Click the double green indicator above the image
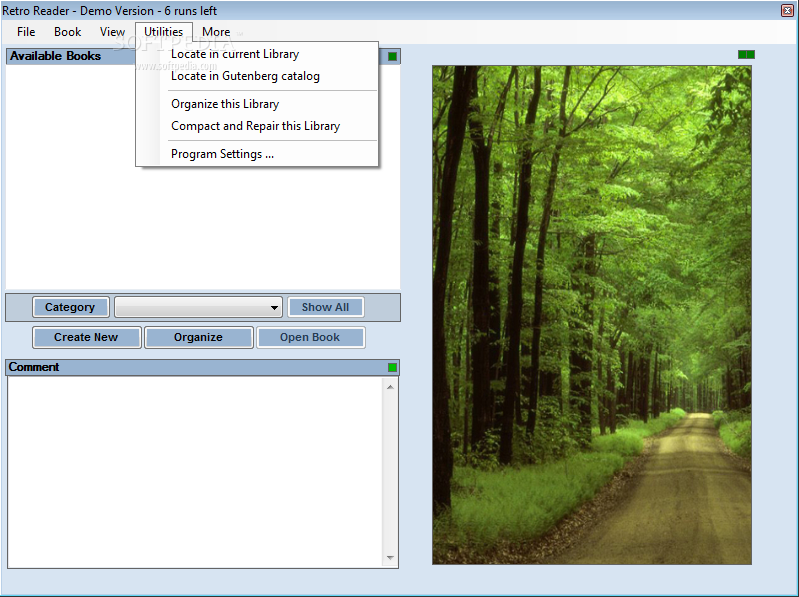Viewport: 799px width, 597px height. pyautogui.click(x=747, y=55)
